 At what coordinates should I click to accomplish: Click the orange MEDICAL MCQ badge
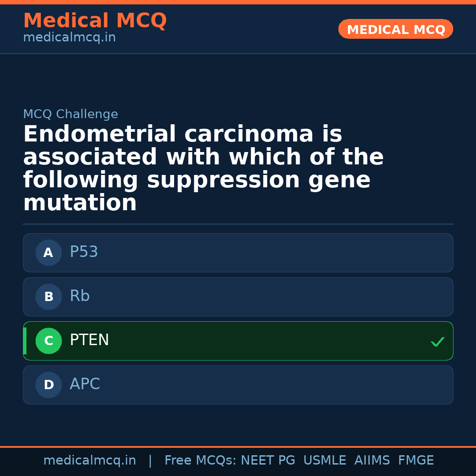point(395,30)
